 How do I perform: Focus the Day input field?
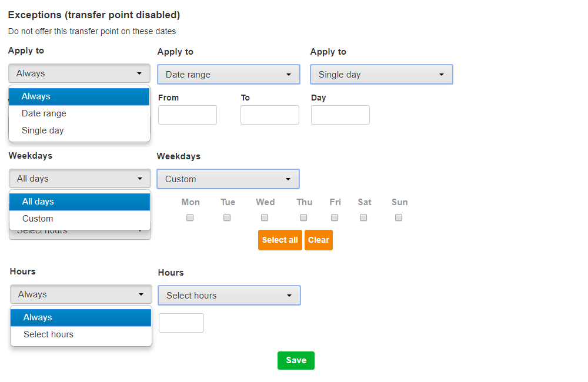340,115
